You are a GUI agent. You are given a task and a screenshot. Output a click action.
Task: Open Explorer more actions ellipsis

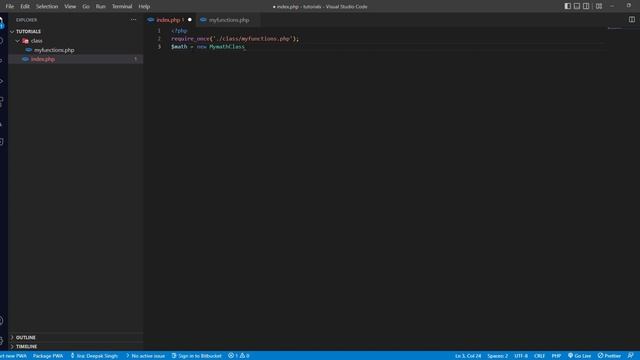(133, 20)
